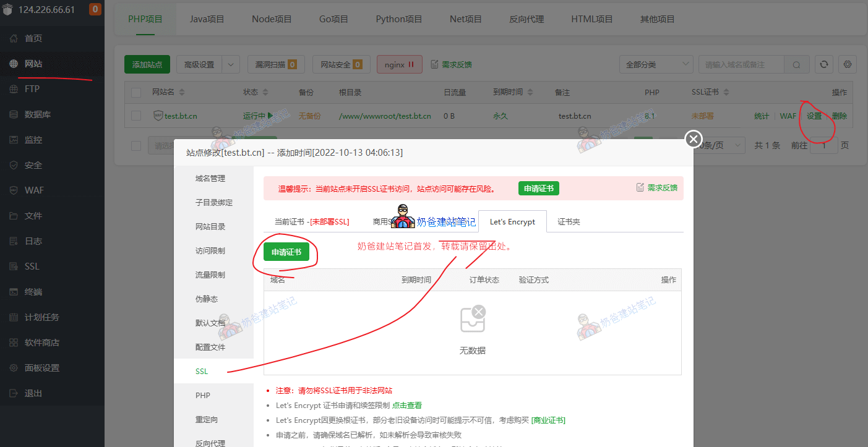The width and height of the screenshot is (868, 447).
Task: Close the site settings dialog
Action: tap(694, 139)
